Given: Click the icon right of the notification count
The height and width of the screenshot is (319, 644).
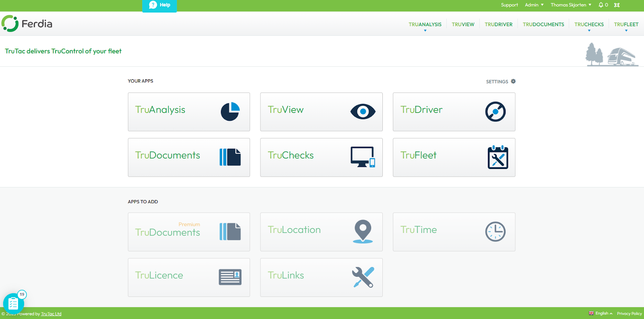Looking at the screenshot, I should tap(617, 5).
